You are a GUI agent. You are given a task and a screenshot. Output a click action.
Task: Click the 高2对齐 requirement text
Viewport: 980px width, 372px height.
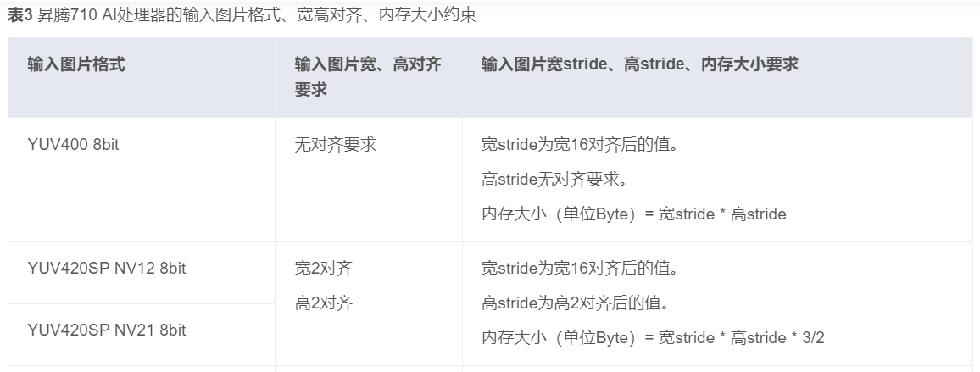pyautogui.click(x=324, y=303)
